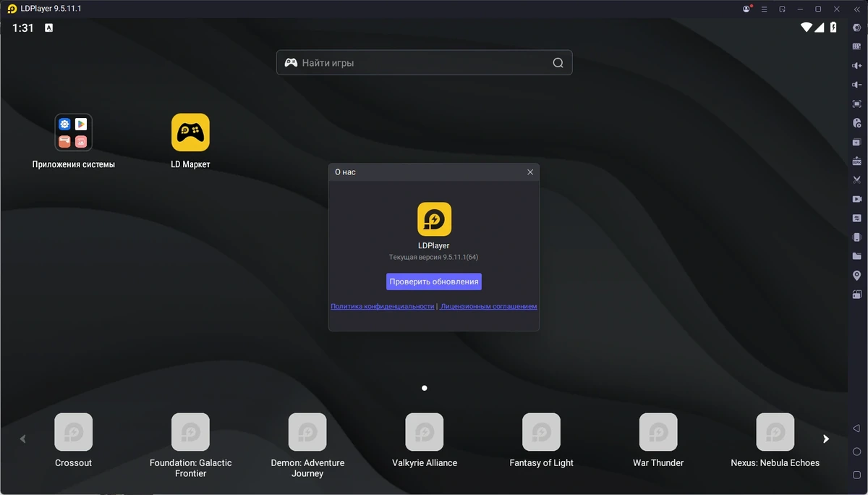Minimize the LDPlayer window

[801, 9]
